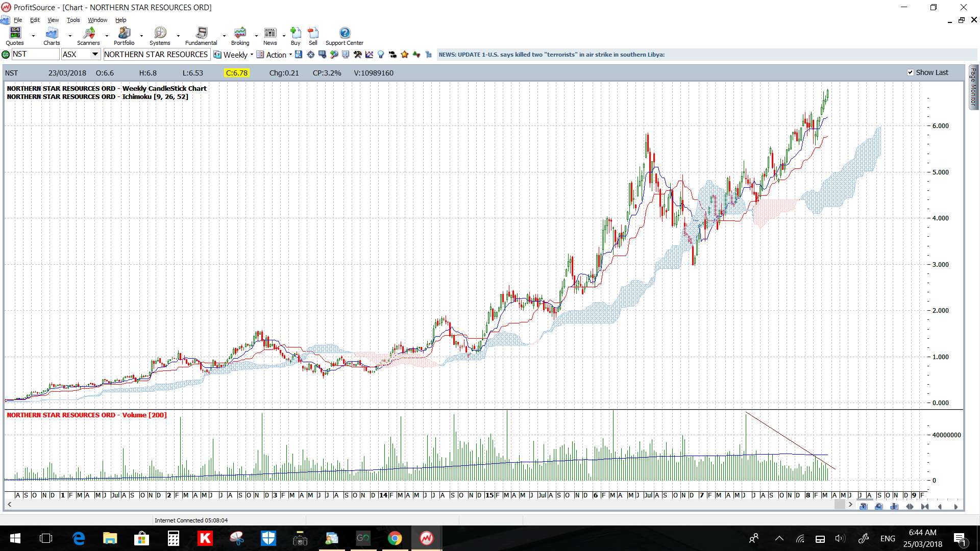Expand the Fundamental dropdown arrow
The image size is (980, 551).
pos(224,36)
